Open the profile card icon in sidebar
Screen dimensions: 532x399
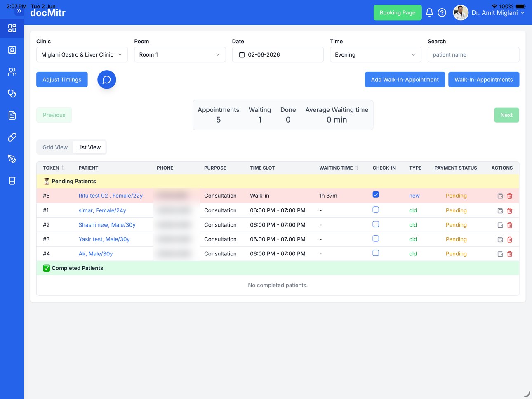point(12,50)
